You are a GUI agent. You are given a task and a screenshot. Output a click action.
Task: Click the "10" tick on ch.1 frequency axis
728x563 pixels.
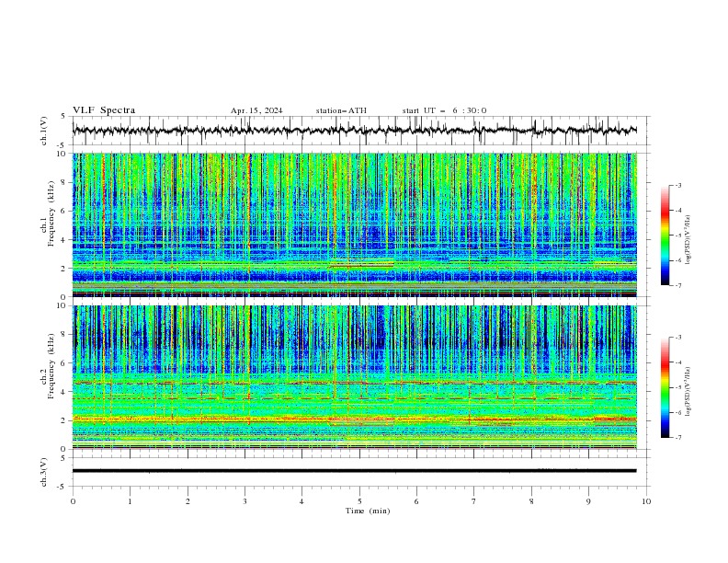63,154
